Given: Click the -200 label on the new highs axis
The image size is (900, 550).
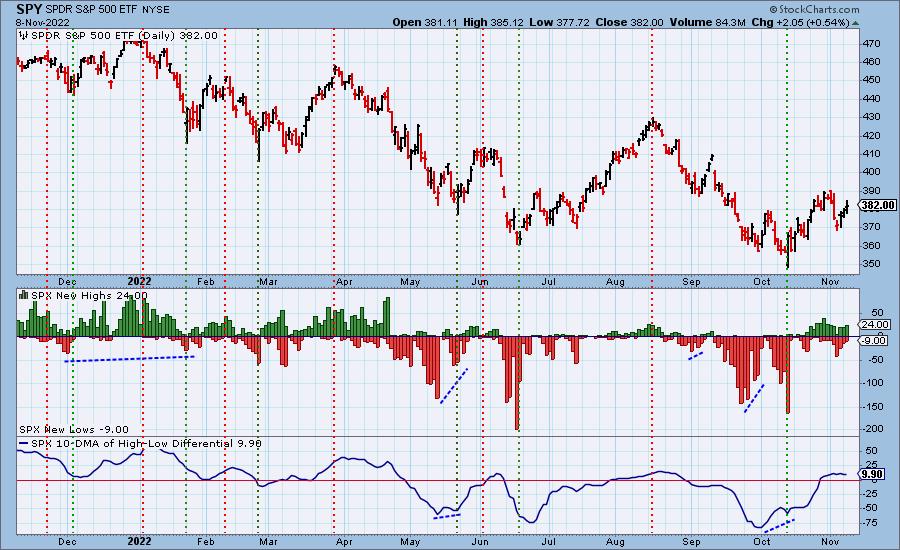Looking at the screenshot, I should click(874, 429).
